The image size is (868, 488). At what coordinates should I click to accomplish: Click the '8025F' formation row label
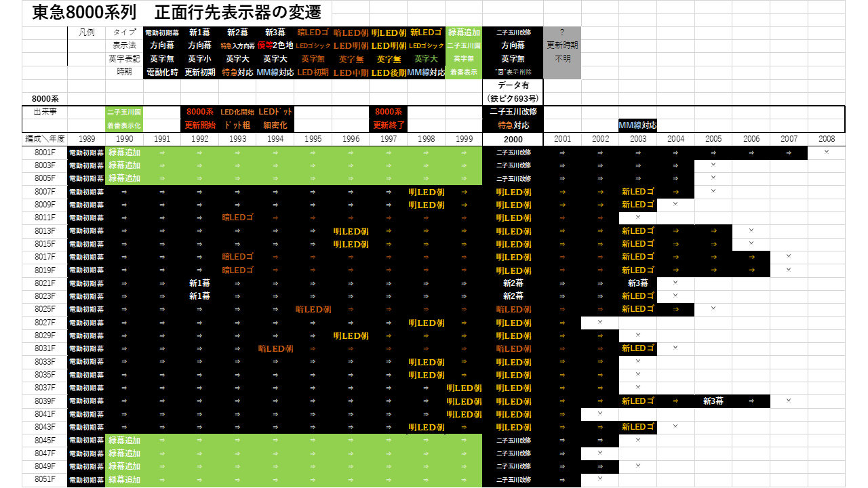click(x=44, y=309)
